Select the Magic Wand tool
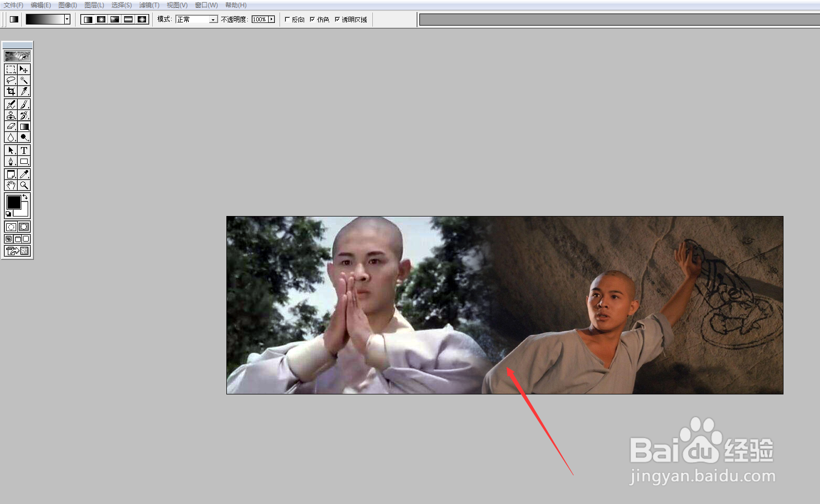Viewport: 820px width, 504px height. 24,80
